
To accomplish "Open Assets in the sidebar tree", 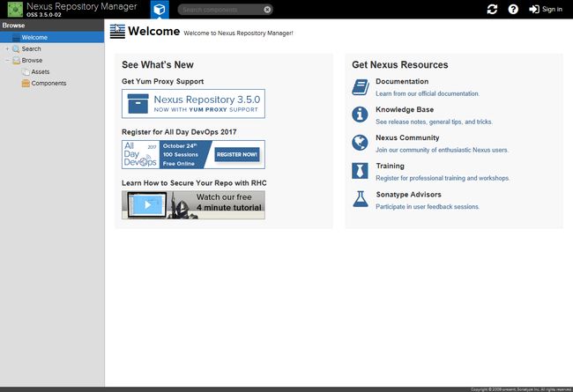I will pos(41,72).
